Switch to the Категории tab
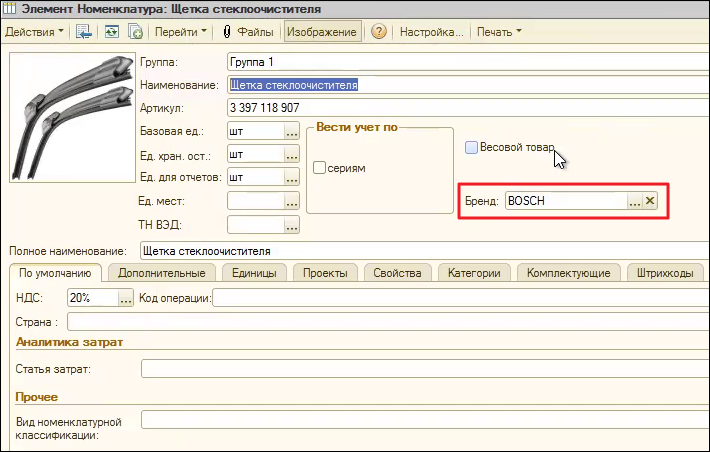 pos(474,273)
